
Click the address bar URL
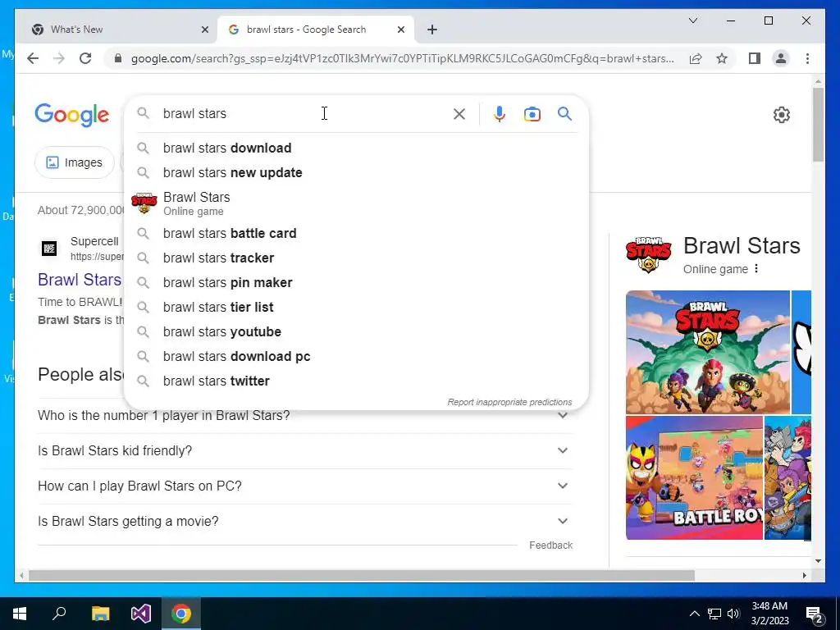tap(402, 58)
